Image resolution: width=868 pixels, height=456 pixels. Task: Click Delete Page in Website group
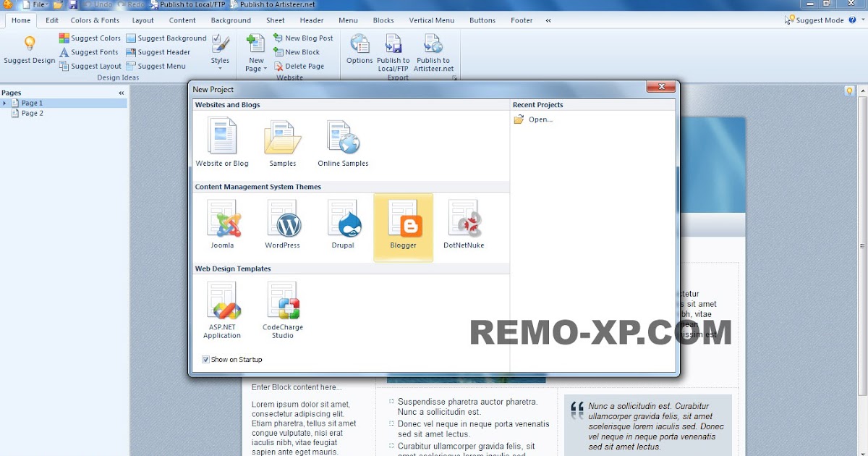pyautogui.click(x=299, y=66)
